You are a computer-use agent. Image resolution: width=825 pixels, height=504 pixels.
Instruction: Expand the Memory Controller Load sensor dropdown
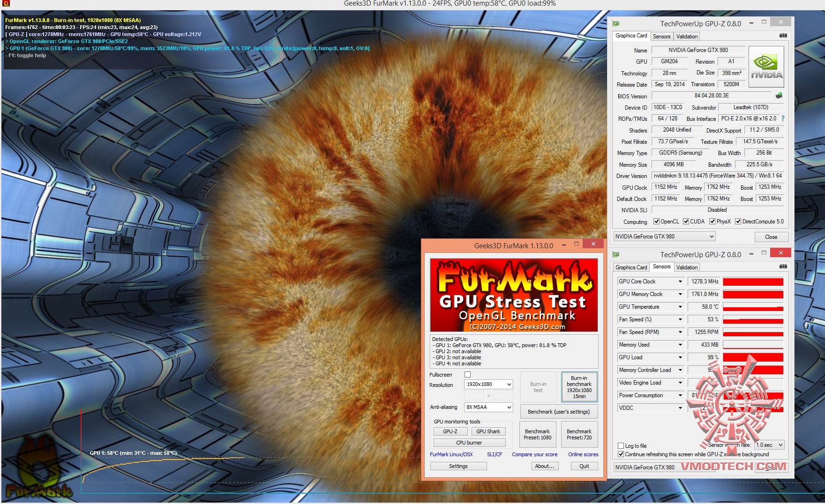pyautogui.click(x=680, y=370)
